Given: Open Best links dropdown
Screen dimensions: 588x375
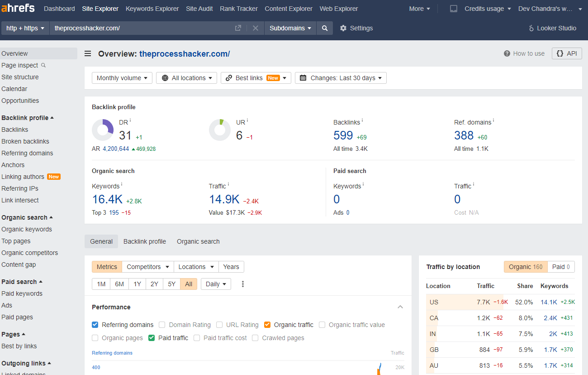Looking at the screenshot, I should click(256, 78).
